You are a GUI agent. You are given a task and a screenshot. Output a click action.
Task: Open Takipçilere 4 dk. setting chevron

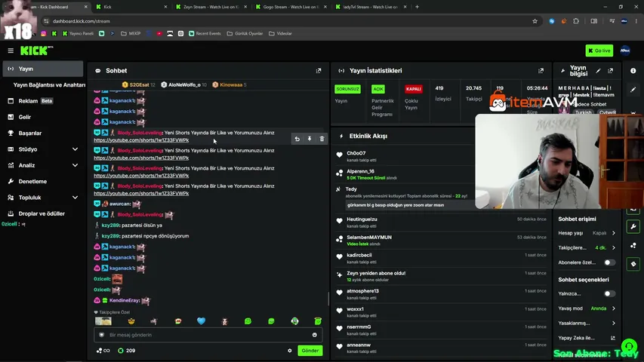pos(614,247)
